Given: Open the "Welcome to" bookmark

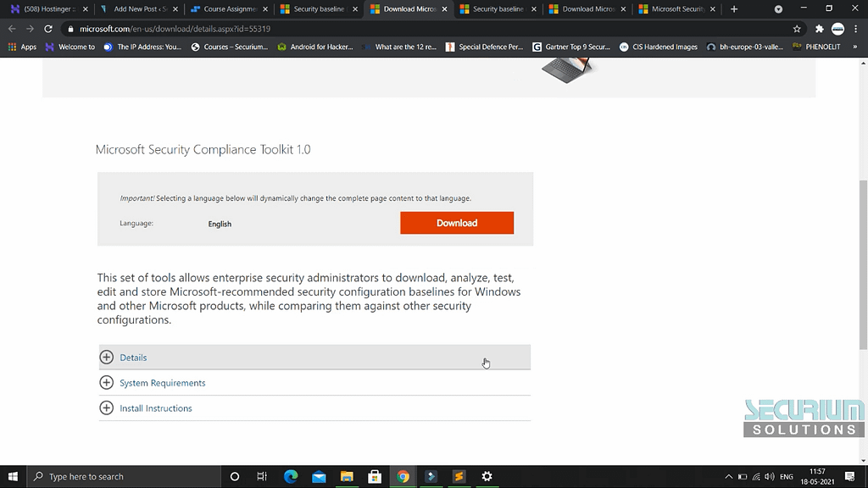Looking at the screenshot, I should click(70, 47).
